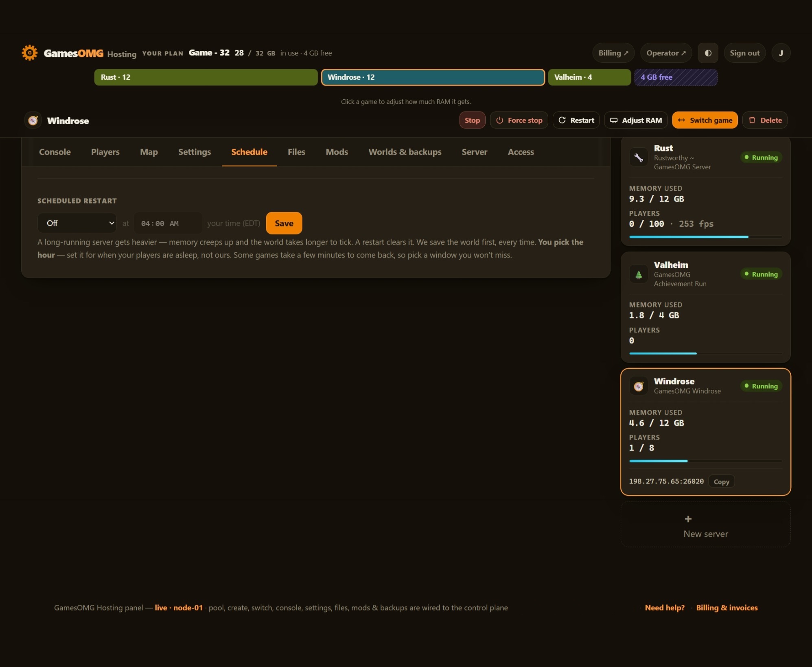Click the Windrose server name in header
Screen dimensions: 812x667
(68, 121)
